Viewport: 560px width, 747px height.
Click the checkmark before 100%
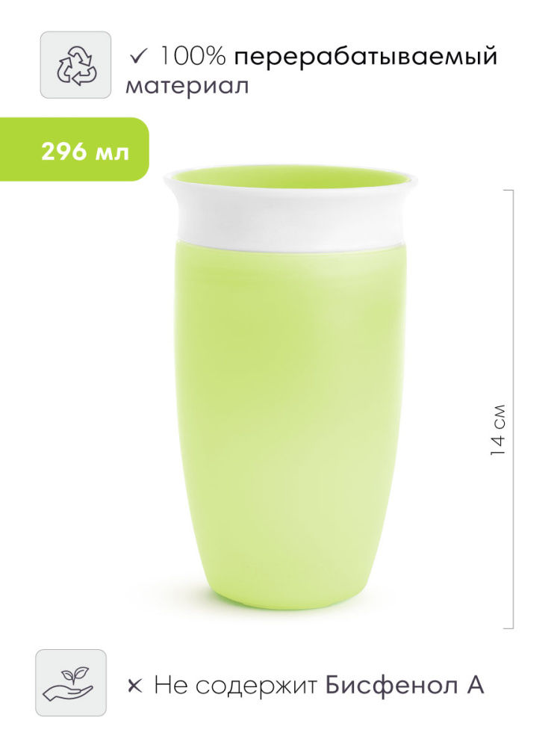coord(138,57)
